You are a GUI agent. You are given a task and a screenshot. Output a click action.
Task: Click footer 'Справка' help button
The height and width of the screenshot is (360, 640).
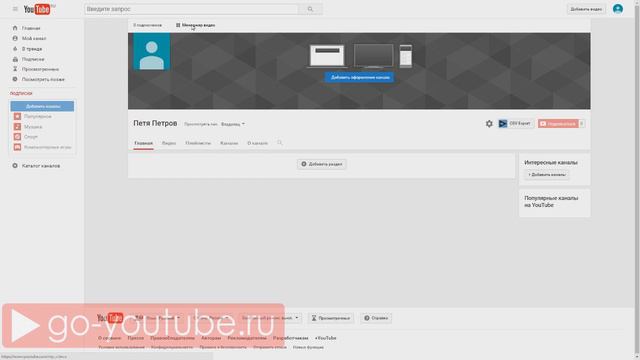(376, 318)
